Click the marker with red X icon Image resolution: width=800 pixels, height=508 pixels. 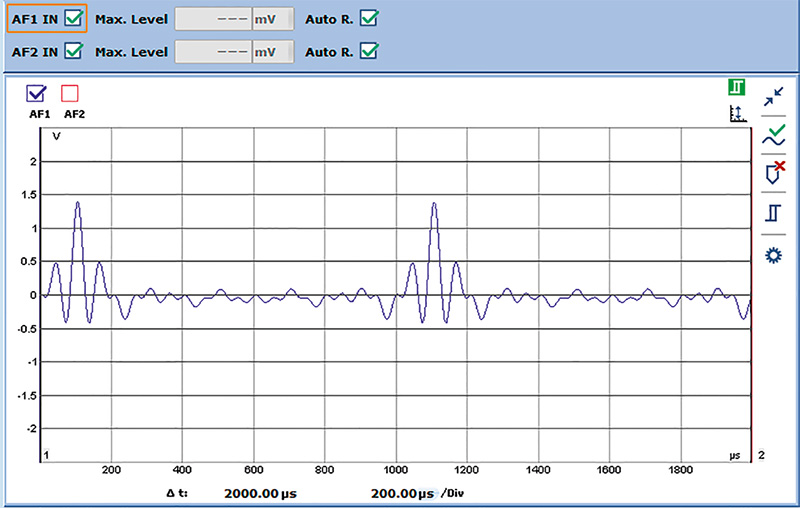tap(774, 173)
